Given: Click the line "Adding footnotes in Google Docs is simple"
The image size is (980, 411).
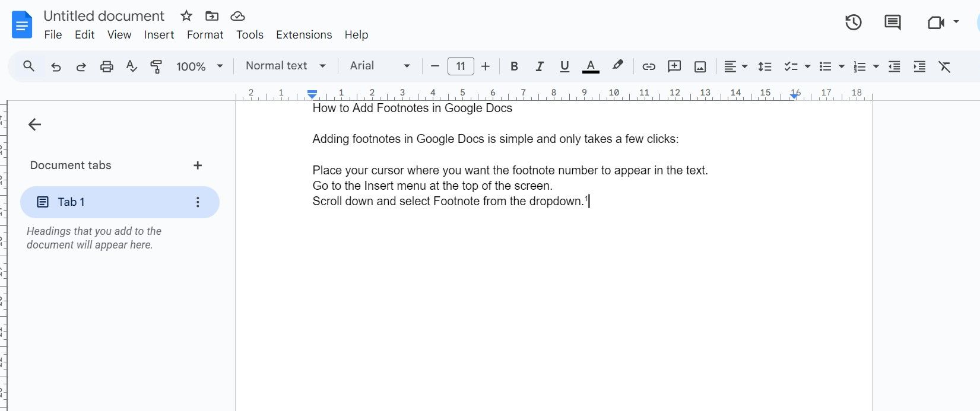Looking at the screenshot, I should point(496,139).
